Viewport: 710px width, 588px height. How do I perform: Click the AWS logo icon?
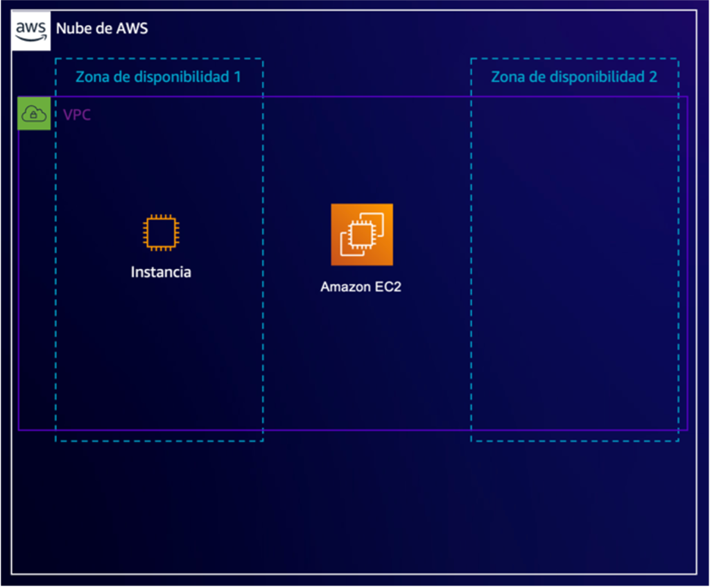[x=31, y=31]
